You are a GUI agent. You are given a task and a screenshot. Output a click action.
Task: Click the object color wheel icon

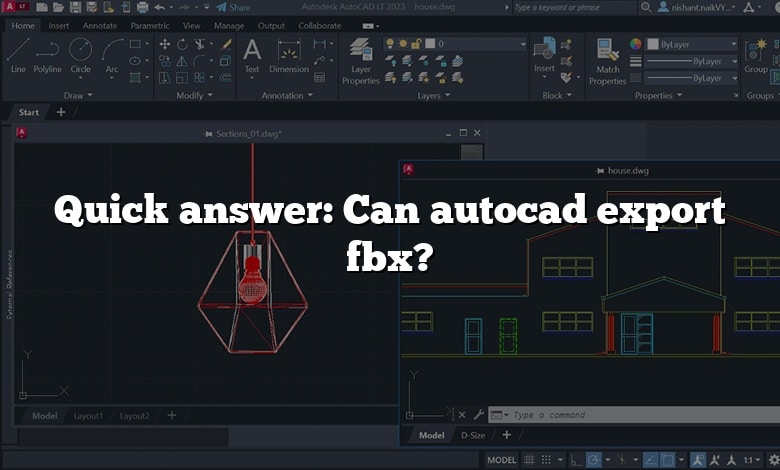[636, 44]
